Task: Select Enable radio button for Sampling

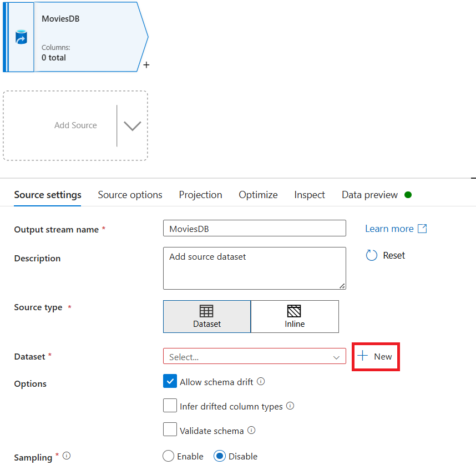Action: (168, 456)
